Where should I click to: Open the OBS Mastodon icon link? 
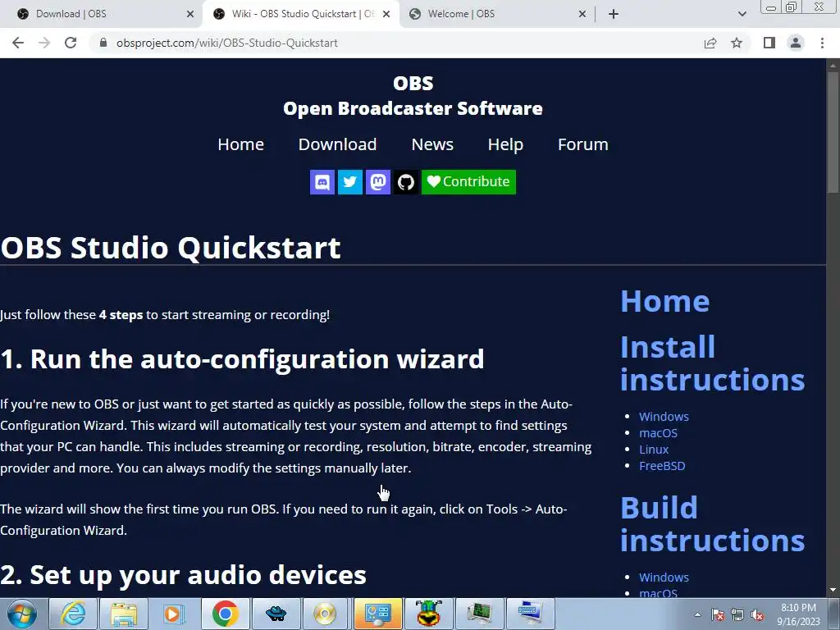pos(377,182)
